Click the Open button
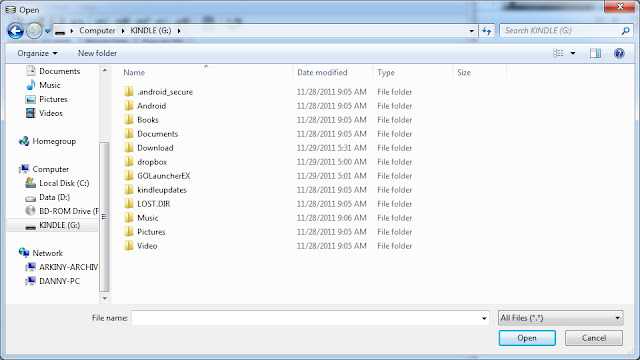Viewport: 640px width, 360px height. (527, 338)
